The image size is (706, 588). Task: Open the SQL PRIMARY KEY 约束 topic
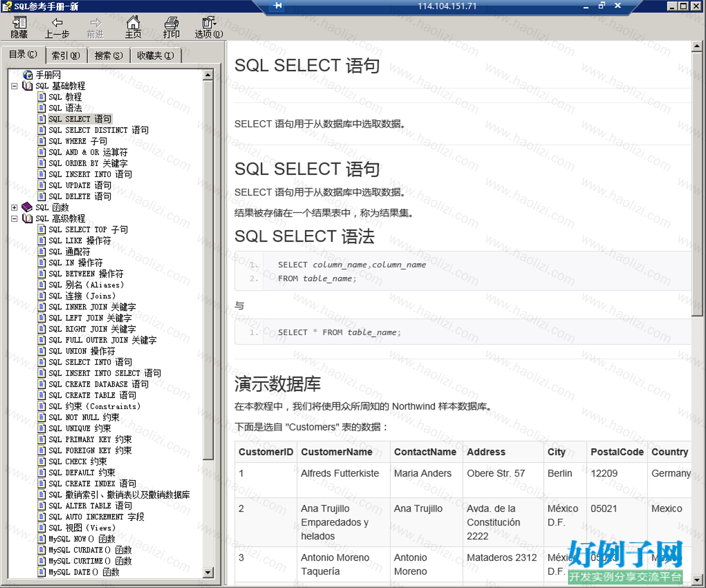coord(90,440)
